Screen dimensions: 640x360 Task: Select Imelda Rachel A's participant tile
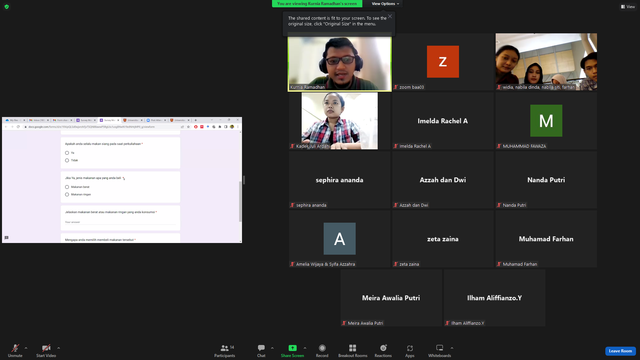coord(443,121)
